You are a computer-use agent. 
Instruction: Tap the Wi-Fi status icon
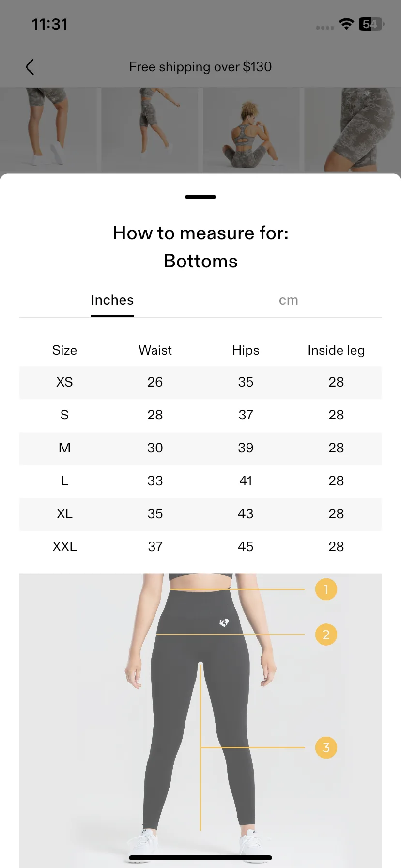tap(346, 24)
